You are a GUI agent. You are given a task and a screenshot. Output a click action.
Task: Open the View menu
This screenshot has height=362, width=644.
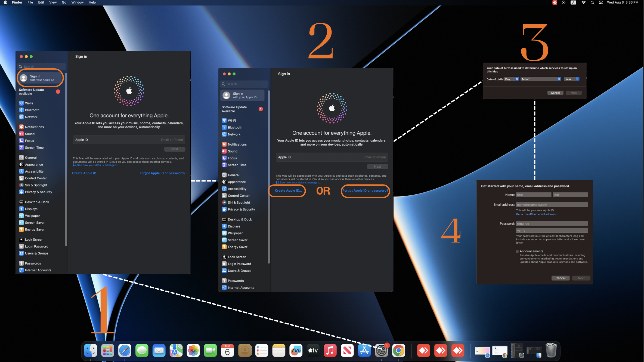pos(53,2)
